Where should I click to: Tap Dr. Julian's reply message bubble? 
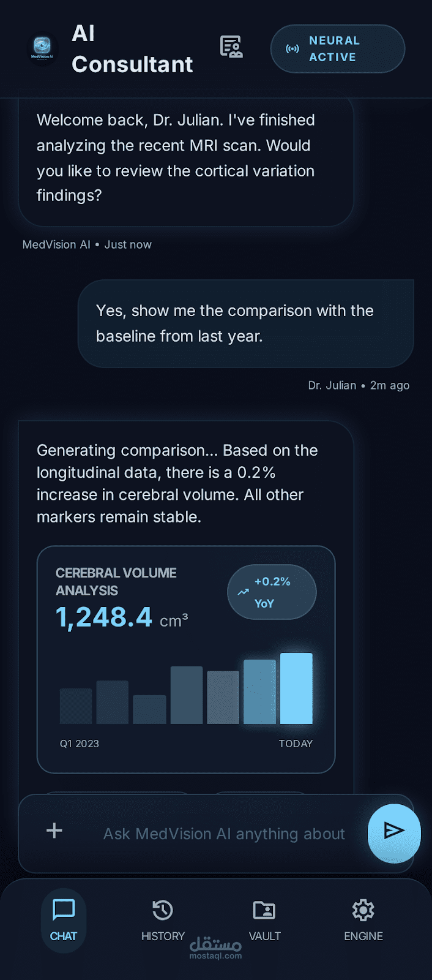(x=246, y=323)
